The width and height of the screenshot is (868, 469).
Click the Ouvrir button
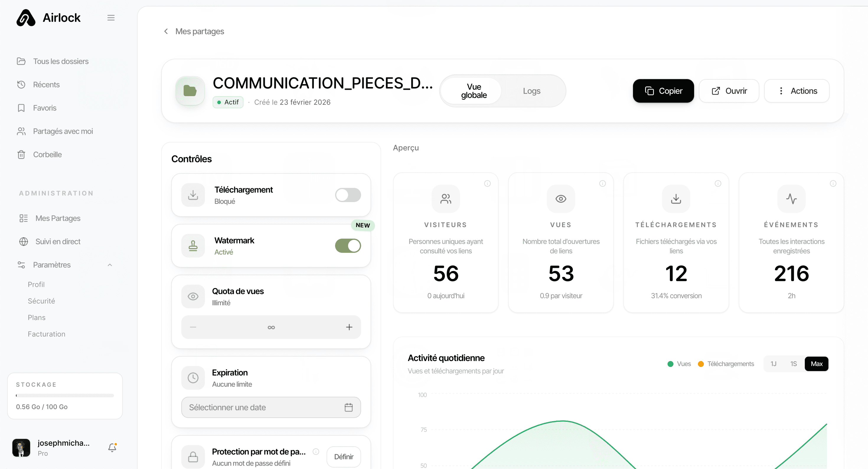click(x=729, y=91)
